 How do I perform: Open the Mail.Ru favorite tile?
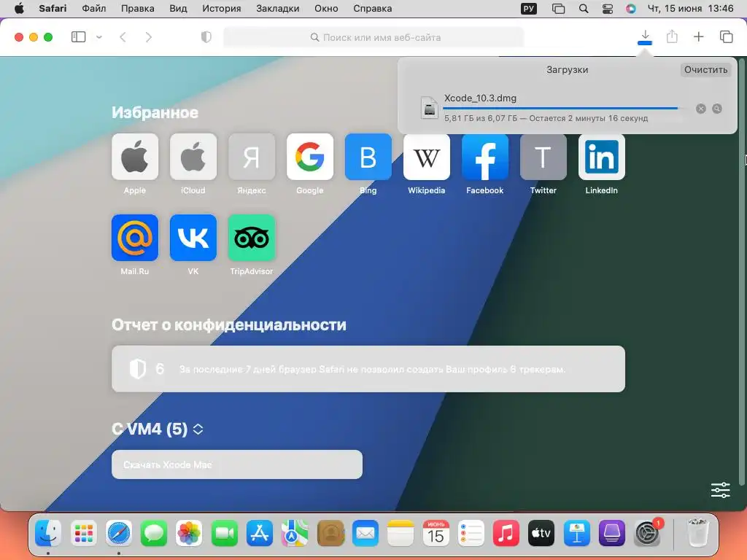pos(135,238)
